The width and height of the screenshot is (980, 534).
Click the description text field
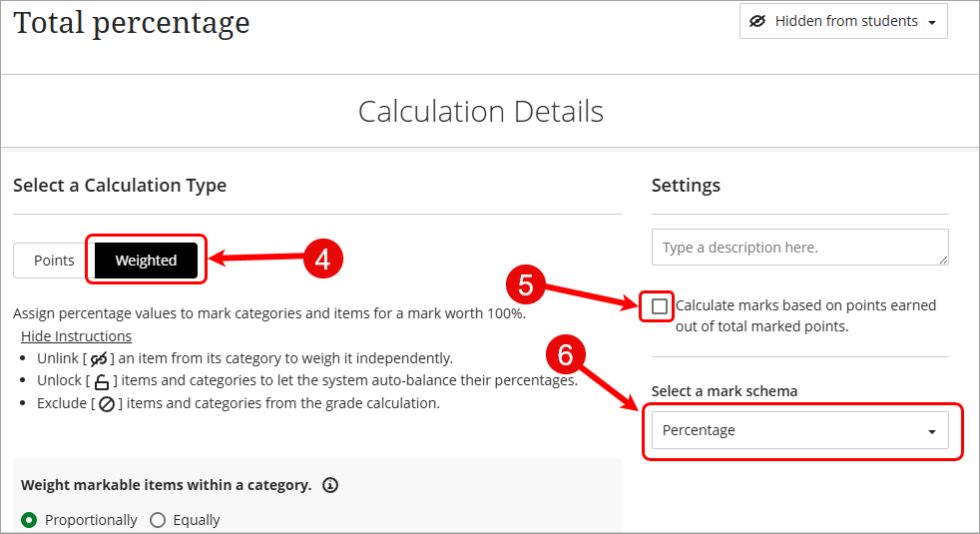(800, 247)
